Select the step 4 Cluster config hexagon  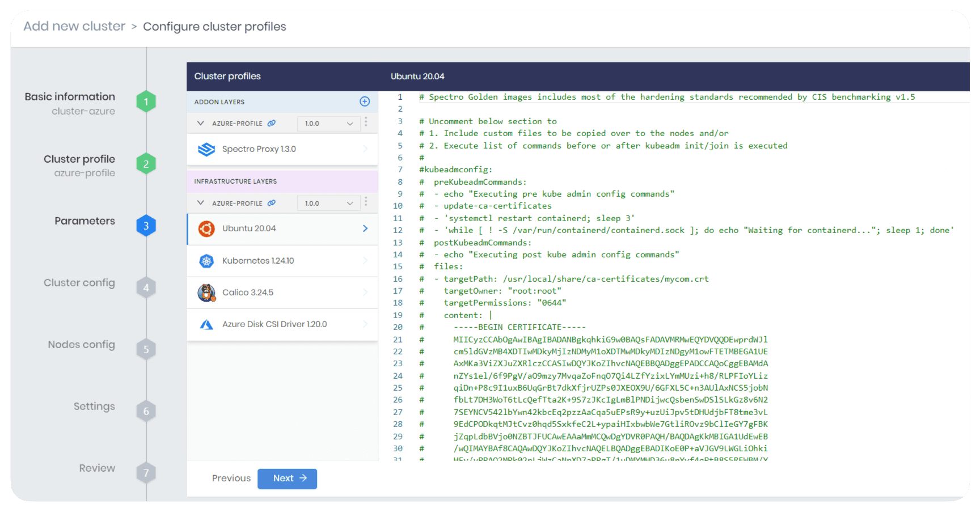(146, 287)
